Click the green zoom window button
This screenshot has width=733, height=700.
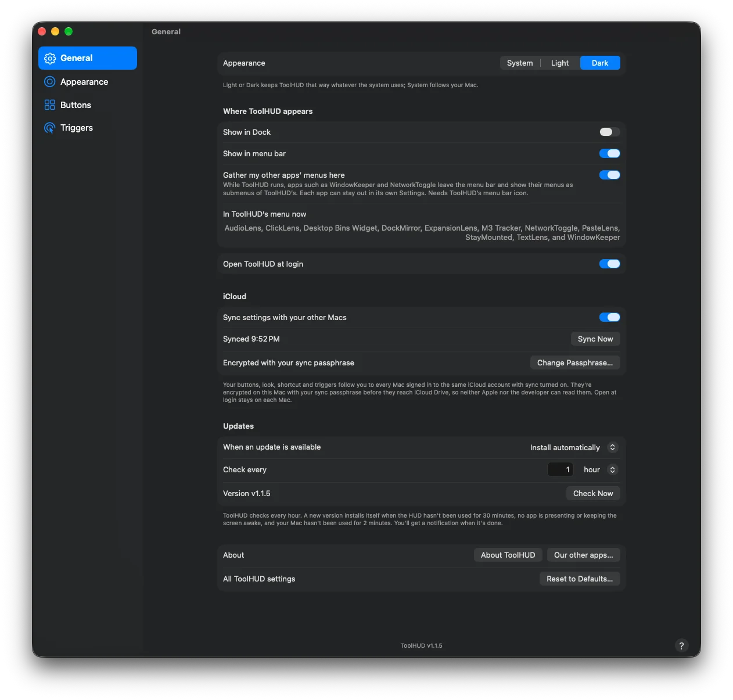click(x=69, y=31)
